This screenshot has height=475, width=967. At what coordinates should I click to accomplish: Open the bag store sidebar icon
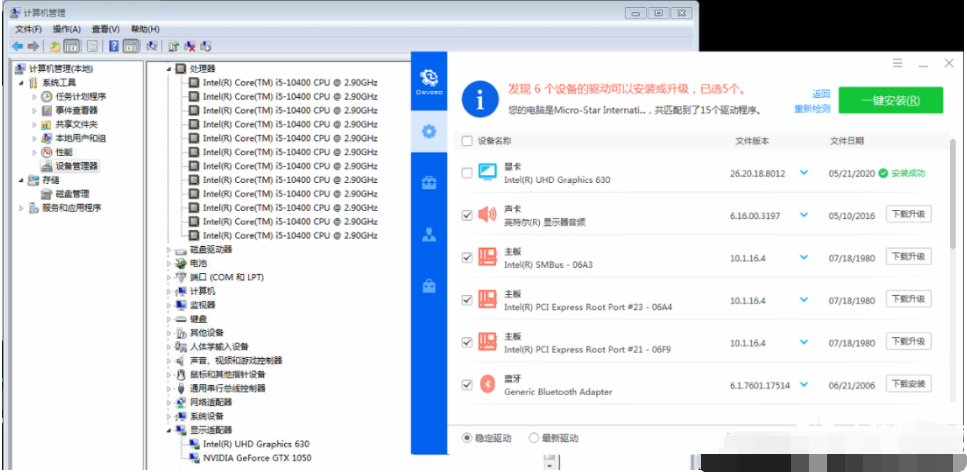click(429, 286)
